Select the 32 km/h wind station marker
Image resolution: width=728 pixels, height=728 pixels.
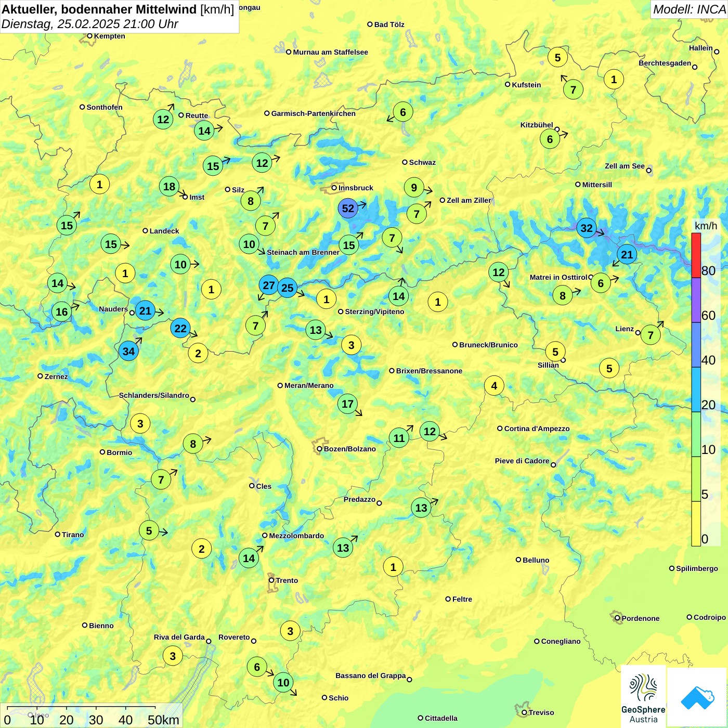tap(587, 228)
